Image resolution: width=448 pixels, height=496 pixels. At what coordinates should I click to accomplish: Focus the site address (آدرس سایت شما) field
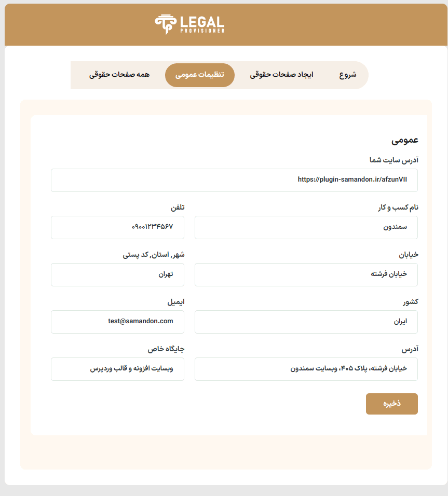coord(234,180)
